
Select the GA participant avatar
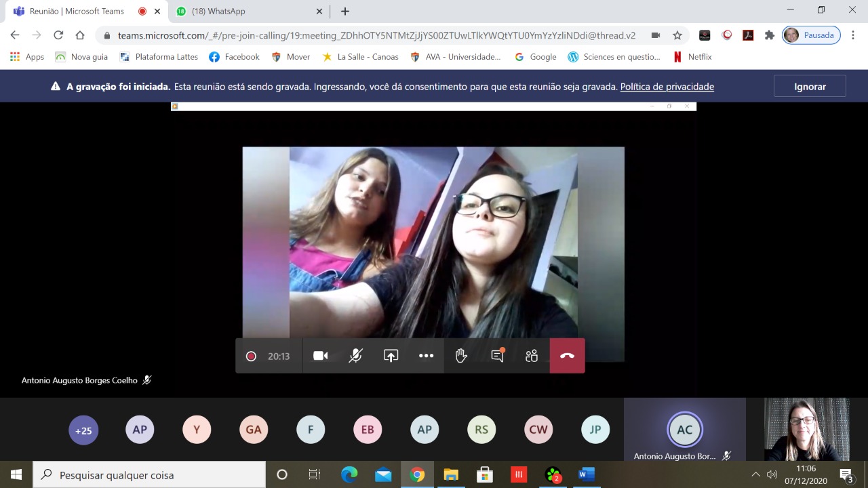click(x=254, y=430)
